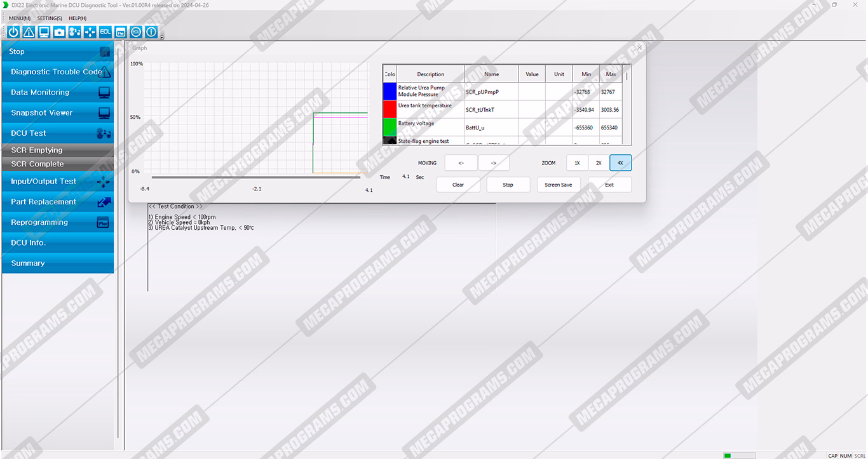This screenshot has height=459, width=868.
Task: Select the four-arrows input/output toolbar icon
Action: [x=90, y=32]
